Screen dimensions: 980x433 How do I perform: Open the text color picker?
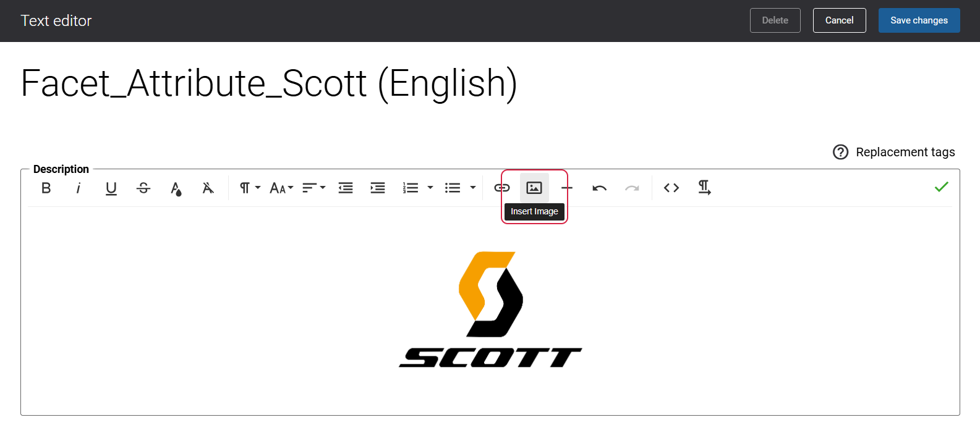coord(176,188)
